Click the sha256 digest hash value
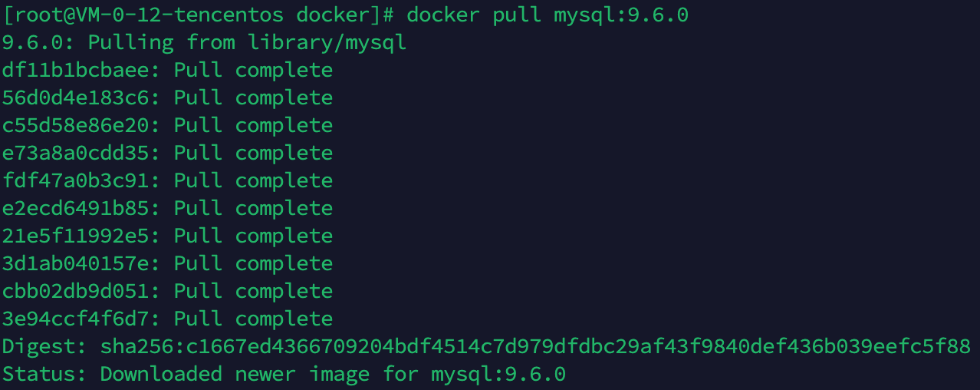Image resolution: width=980 pixels, height=390 pixels. pos(535,346)
